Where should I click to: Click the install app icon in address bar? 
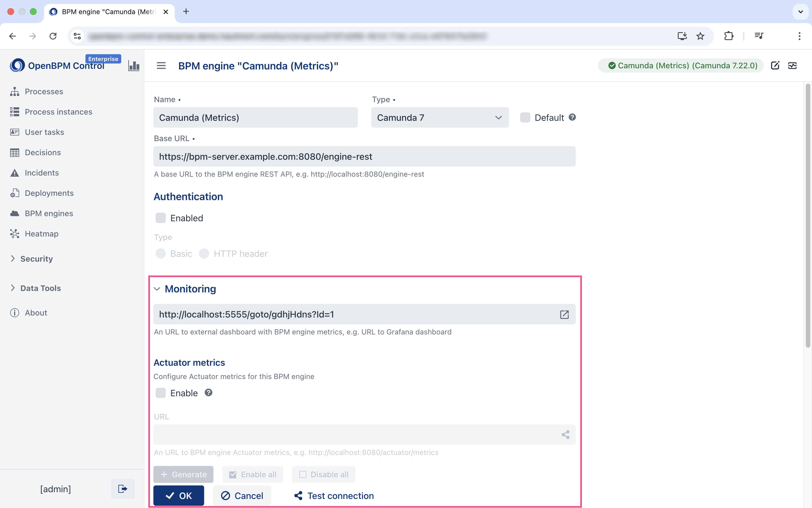[682, 36]
